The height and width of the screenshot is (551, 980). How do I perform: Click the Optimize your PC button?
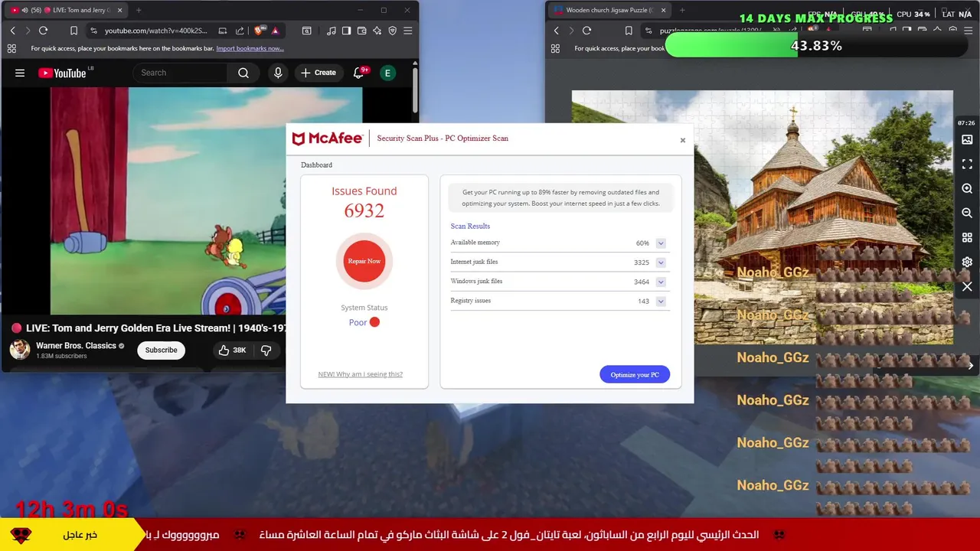click(635, 374)
